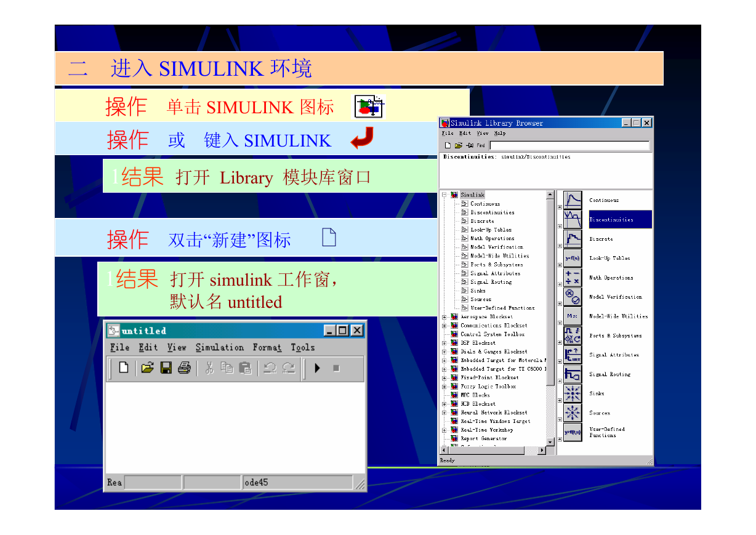Viewport: 756px width, 535px height.
Task: Select the Continuous block library icon
Action: click(573, 200)
